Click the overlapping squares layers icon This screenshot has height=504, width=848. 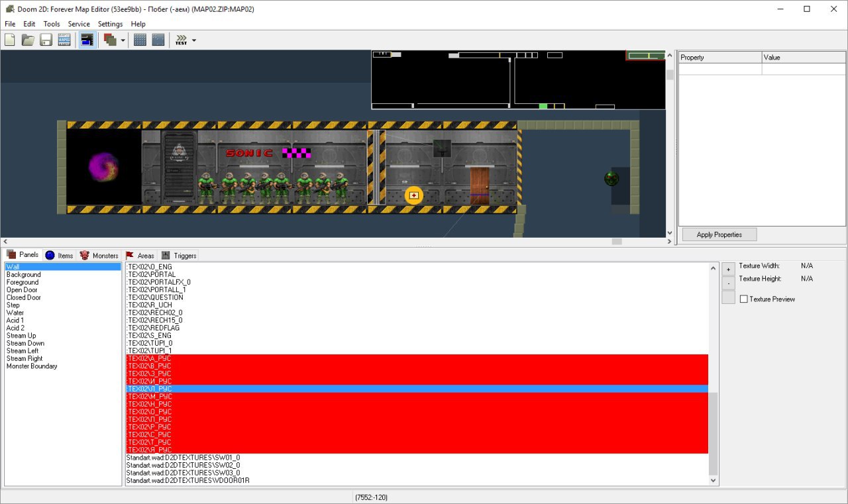(x=111, y=40)
